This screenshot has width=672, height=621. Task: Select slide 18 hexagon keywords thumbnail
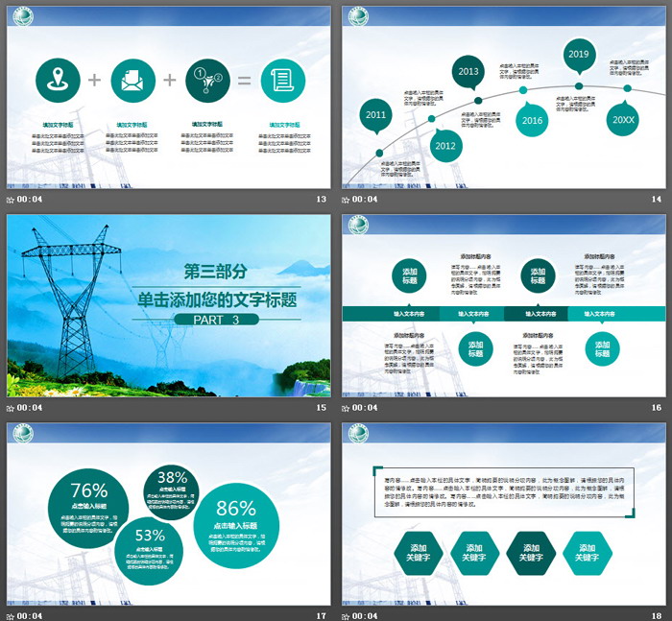click(503, 513)
